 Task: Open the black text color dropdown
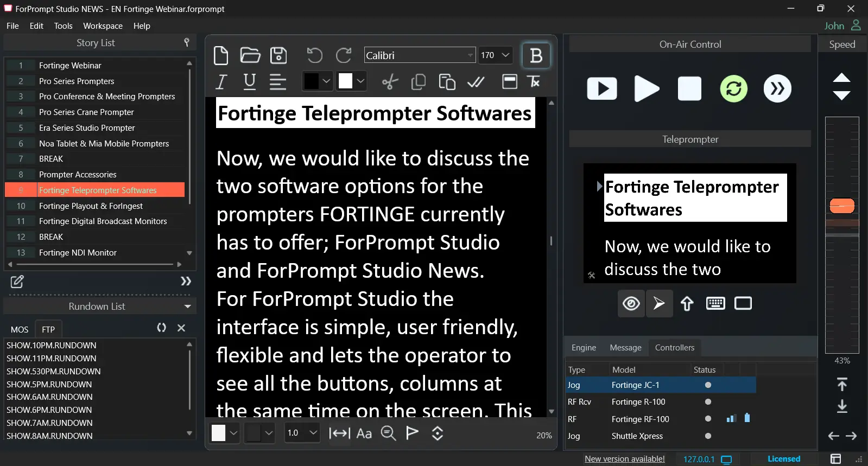pos(326,81)
